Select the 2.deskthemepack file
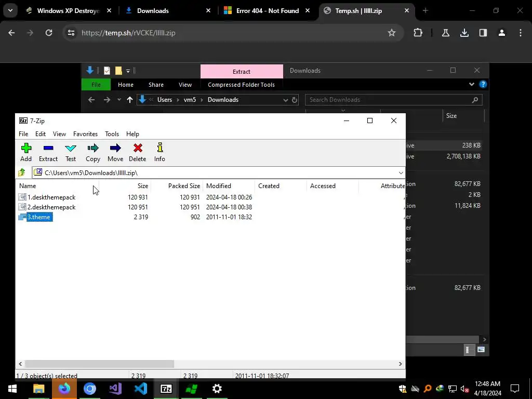The width and height of the screenshot is (532, 399). tap(51, 207)
